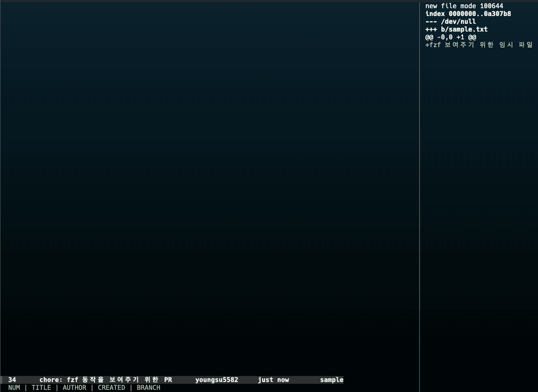Click the BRANCH column header

click(x=149, y=388)
